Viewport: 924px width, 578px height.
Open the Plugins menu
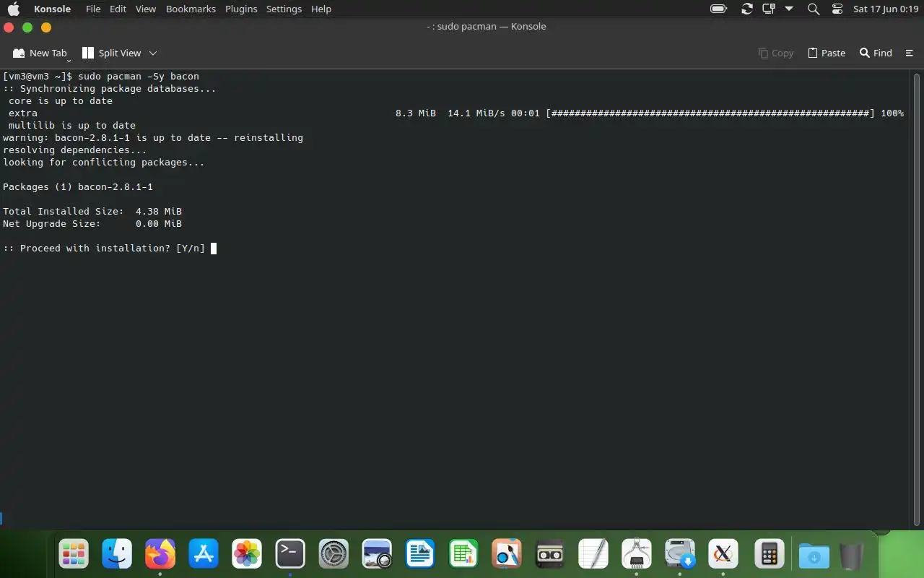(x=241, y=9)
